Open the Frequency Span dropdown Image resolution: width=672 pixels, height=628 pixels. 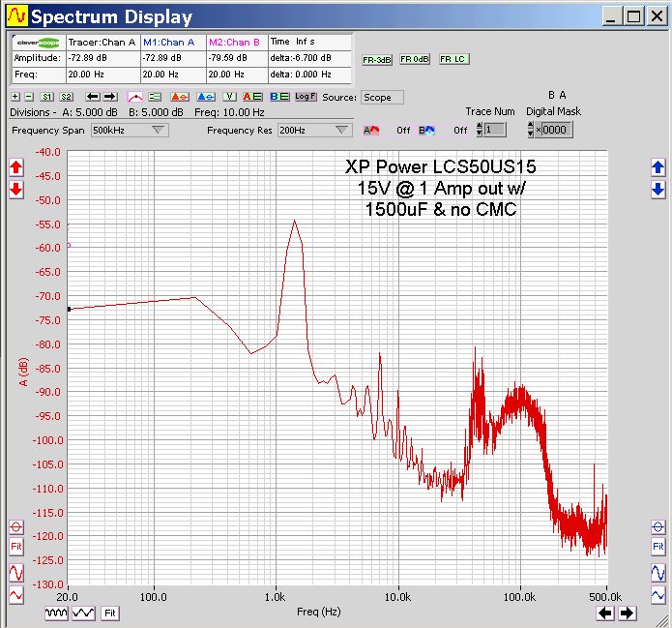coord(130,130)
